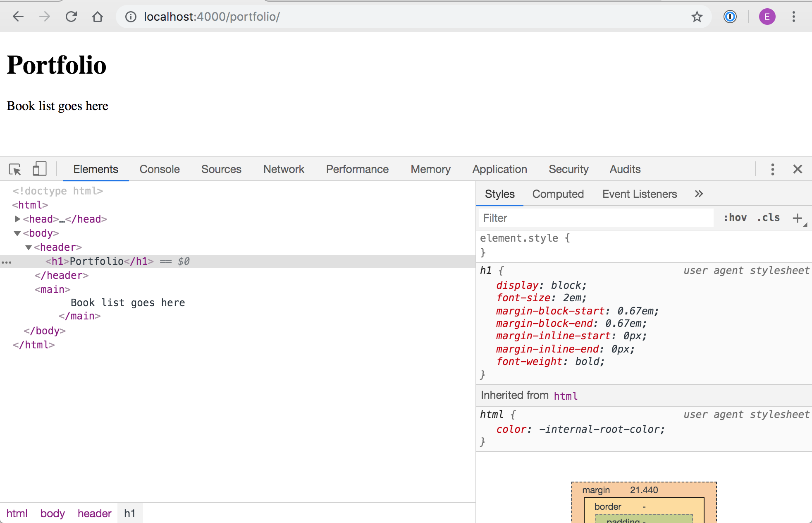Switch to the Console tab

[x=160, y=169]
